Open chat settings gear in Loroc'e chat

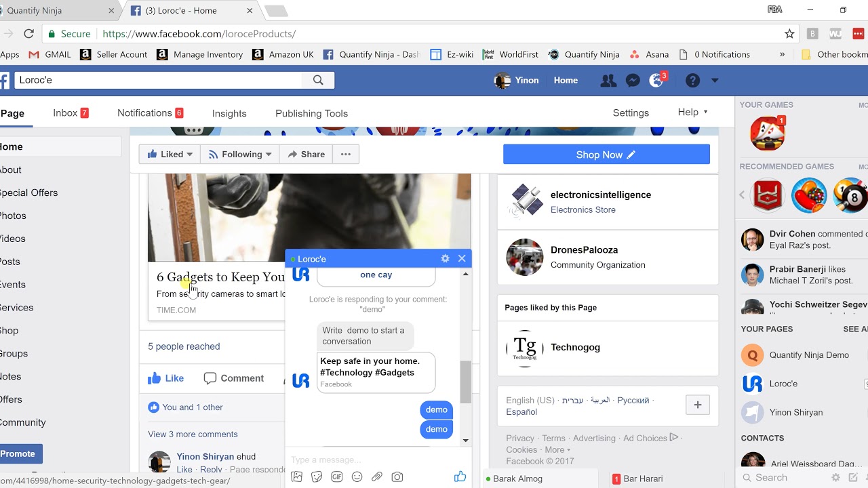pos(445,258)
